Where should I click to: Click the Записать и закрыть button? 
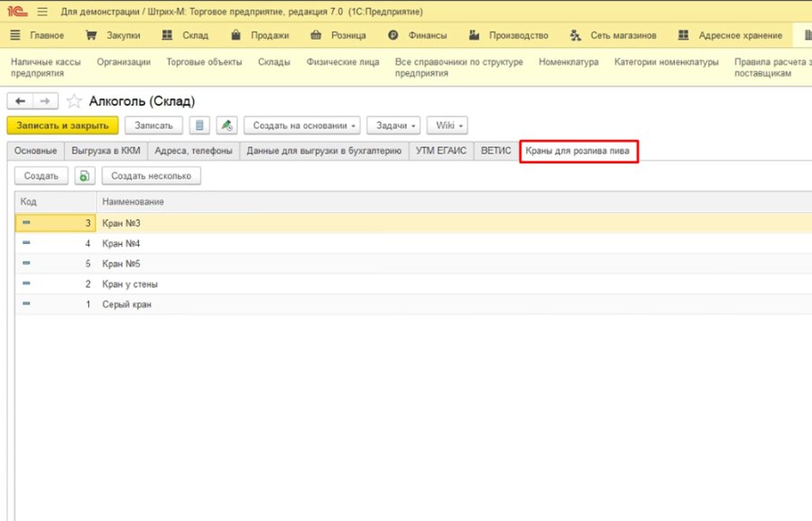tap(62, 126)
